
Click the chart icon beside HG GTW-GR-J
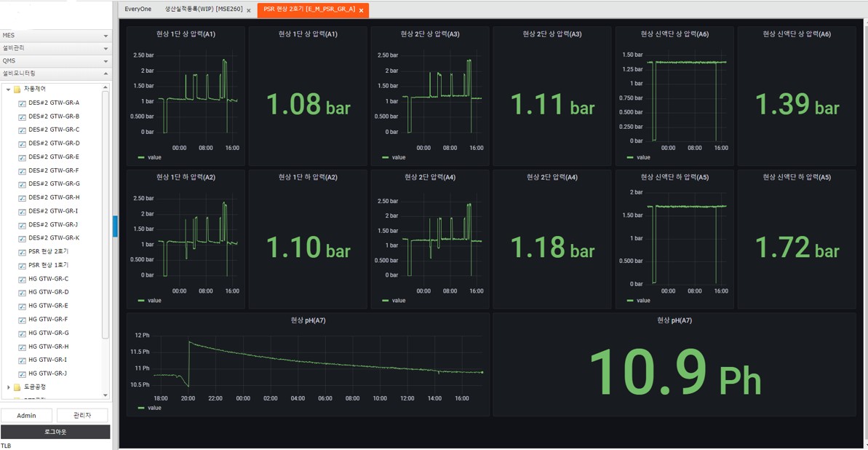tap(22, 374)
